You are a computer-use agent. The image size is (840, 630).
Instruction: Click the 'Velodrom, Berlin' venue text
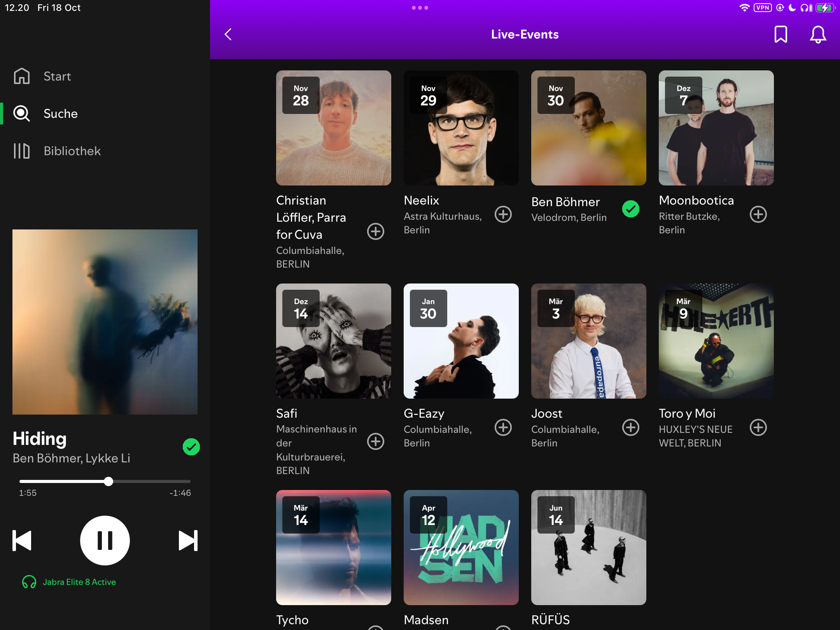tap(569, 217)
